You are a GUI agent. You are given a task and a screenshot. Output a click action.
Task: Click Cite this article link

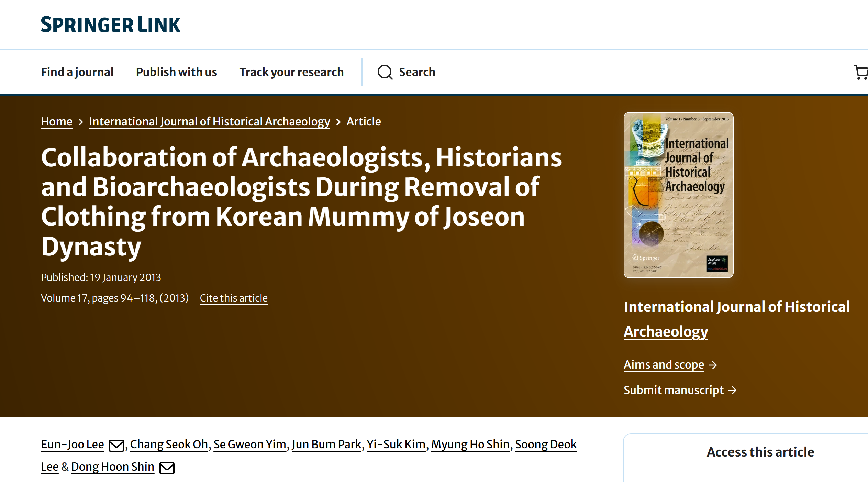click(x=234, y=298)
